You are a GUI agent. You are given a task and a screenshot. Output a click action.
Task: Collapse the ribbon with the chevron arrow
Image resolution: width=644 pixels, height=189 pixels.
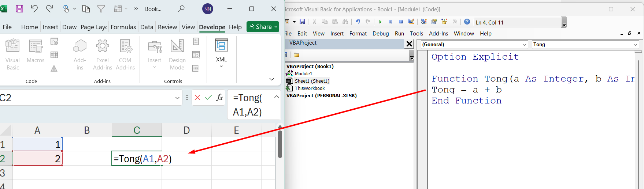[x=272, y=79]
